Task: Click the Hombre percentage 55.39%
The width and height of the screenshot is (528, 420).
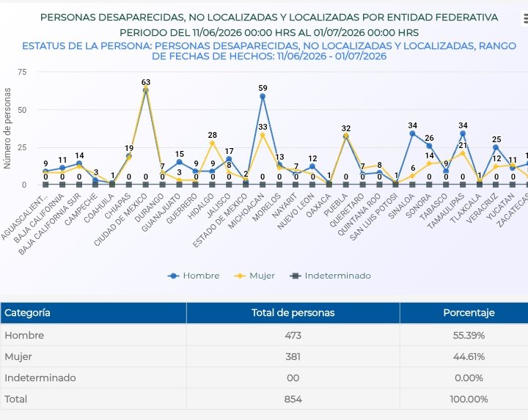Action: pos(469,335)
